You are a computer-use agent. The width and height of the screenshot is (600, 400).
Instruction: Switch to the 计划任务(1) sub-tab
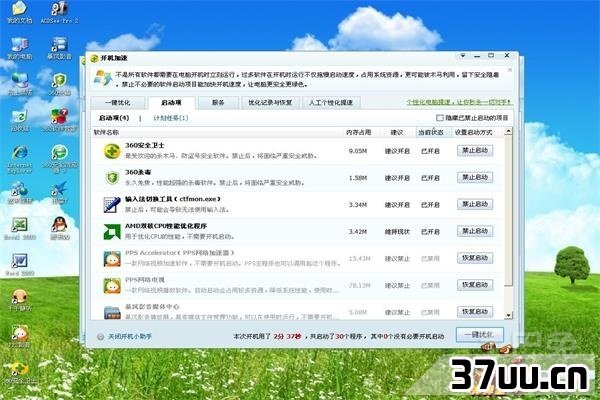[x=171, y=118]
